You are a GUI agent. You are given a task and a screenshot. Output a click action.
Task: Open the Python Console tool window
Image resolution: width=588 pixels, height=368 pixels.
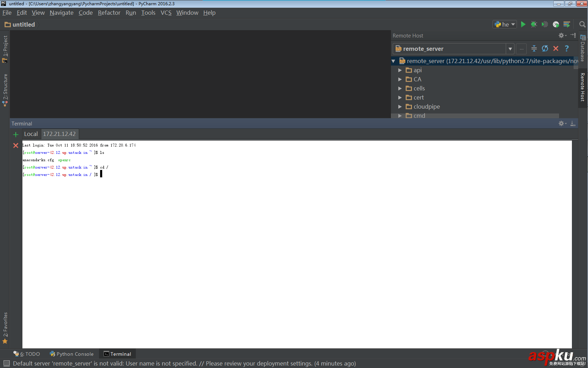coord(72,354)
